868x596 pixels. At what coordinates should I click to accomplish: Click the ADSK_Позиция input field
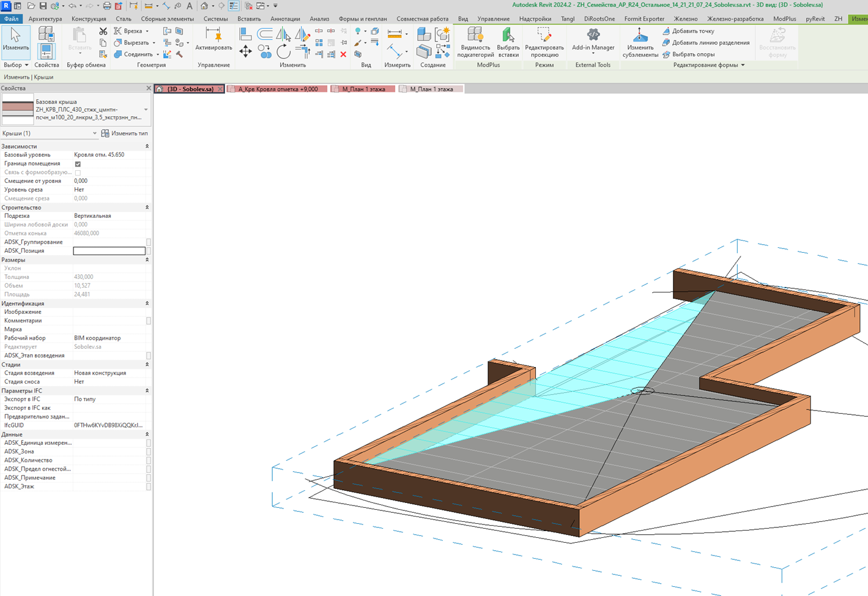[x=109, y=251]
